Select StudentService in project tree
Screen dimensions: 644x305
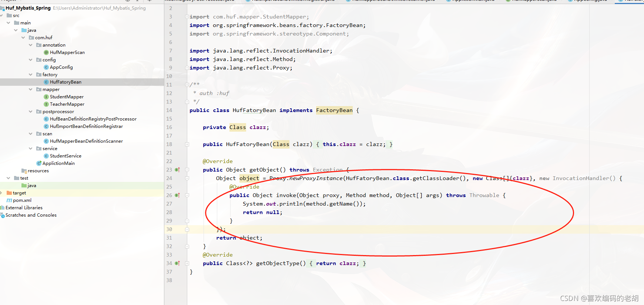tap(66, 156)
